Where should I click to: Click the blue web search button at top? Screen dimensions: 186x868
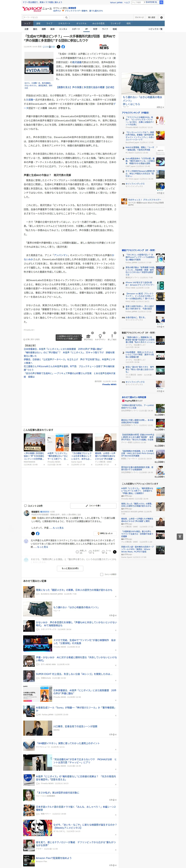161,2
